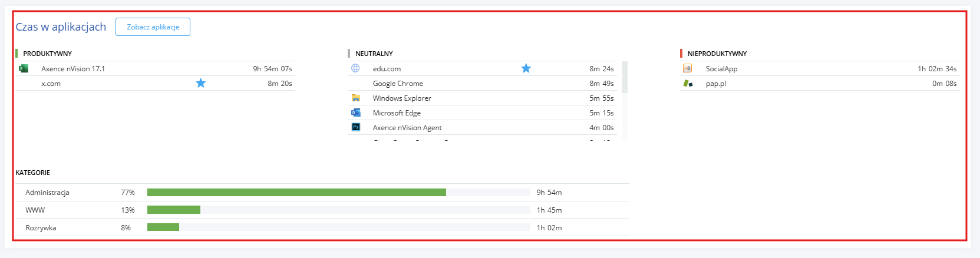This screenshot has height=258, width=980.
Task: Select the Administracja category label
Action: point(47,193)
